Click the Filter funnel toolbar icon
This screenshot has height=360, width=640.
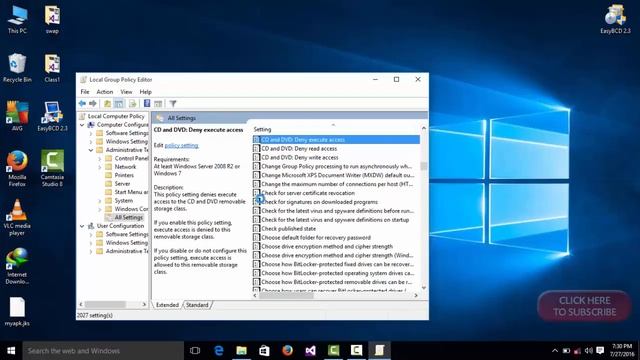173,104
